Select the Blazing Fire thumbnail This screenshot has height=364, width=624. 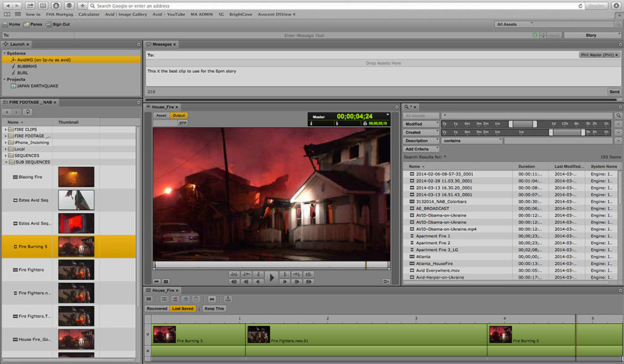[76, 177]
